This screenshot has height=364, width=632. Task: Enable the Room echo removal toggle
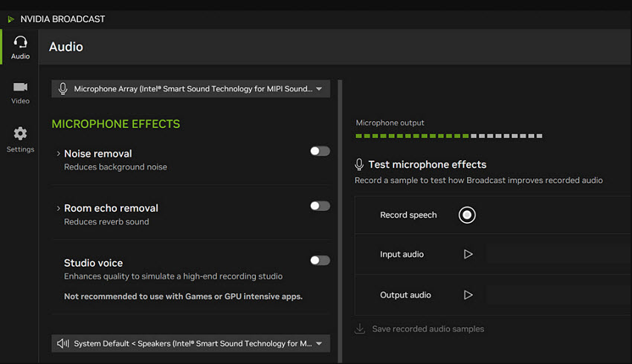click(320, 206)
